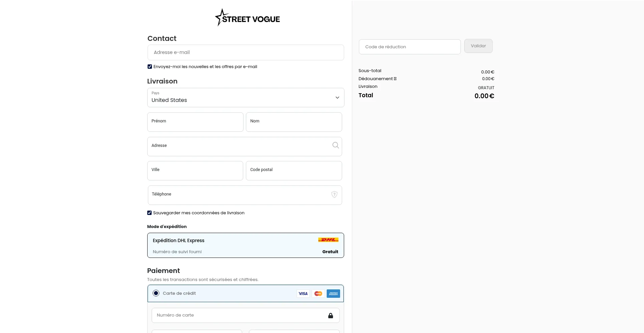
Task: Click the phone field help shield icon
Action: 334,195
